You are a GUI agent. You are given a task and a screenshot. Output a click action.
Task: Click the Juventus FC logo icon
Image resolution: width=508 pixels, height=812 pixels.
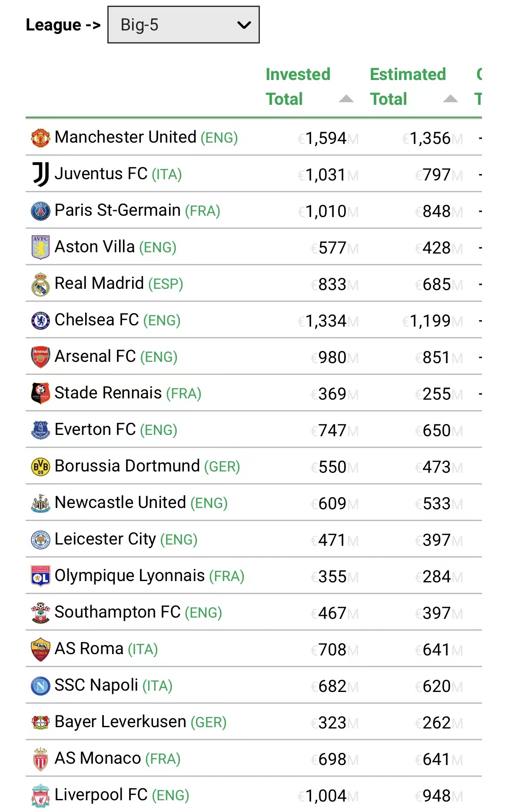40,174
